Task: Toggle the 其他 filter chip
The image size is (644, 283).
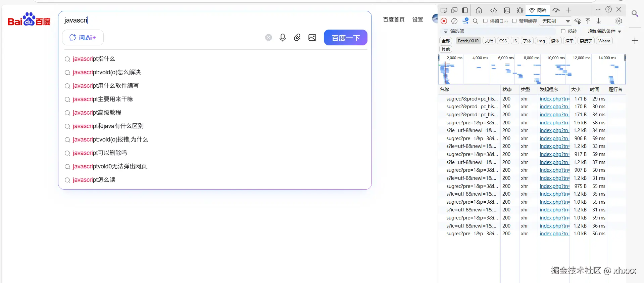Action: coord(446,49)
